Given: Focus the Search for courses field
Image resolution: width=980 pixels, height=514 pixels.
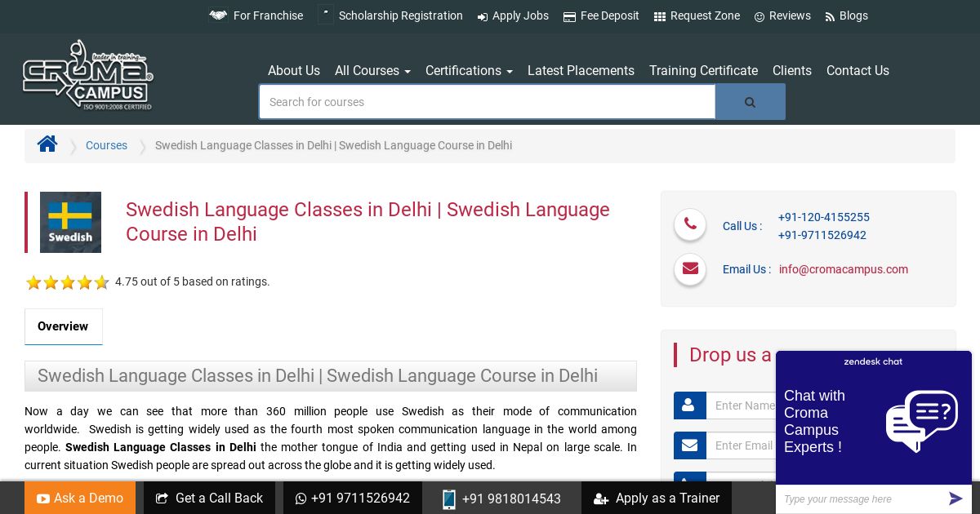Looking at the screenshot, I should coord(488,102).
